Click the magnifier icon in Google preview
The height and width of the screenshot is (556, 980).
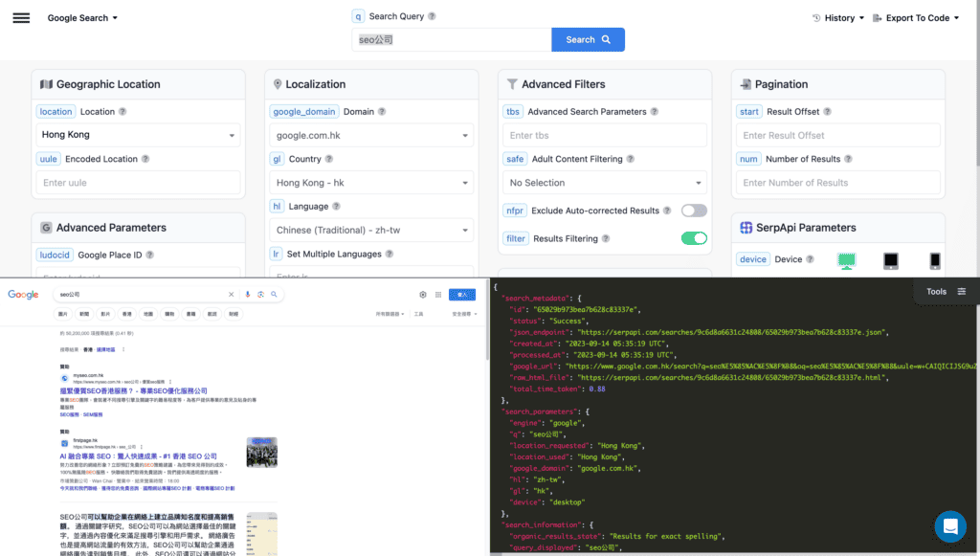(x=274, y=294)
